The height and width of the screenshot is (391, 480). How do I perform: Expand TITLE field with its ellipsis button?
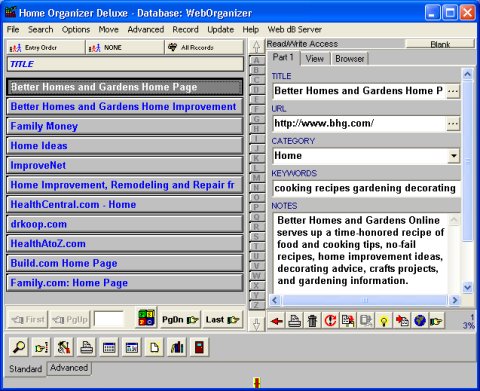[x=453, y=91]
